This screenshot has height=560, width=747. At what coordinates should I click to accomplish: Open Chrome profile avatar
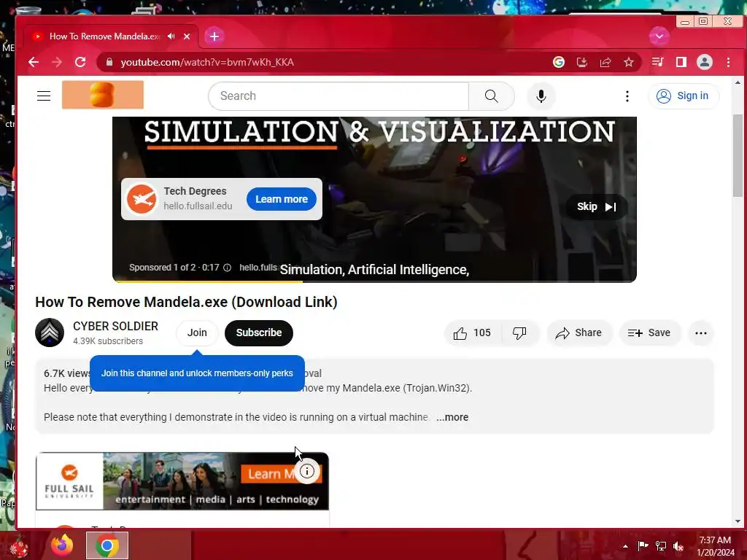[x=705, y=62]
